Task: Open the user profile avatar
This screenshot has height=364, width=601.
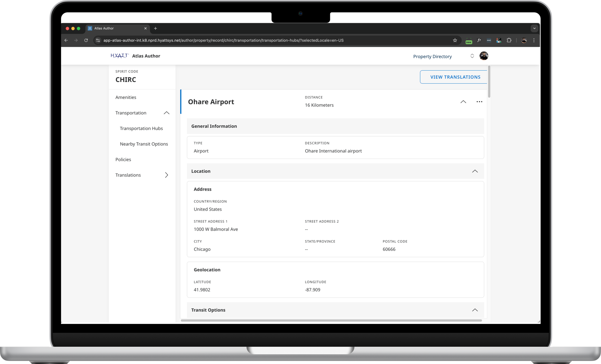Action: click(x=483, y=56)
